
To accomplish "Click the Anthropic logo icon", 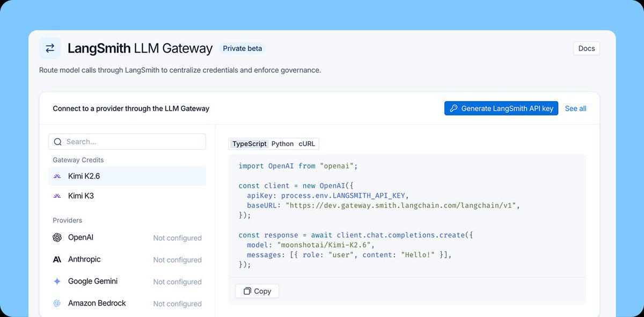I will [x=57, y=260].
